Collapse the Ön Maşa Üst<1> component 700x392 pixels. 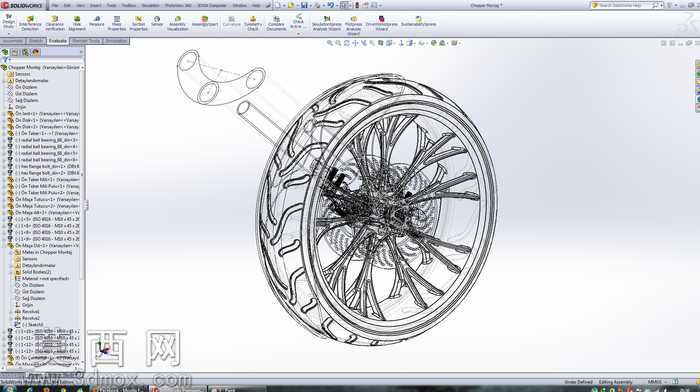coord(4,246)
